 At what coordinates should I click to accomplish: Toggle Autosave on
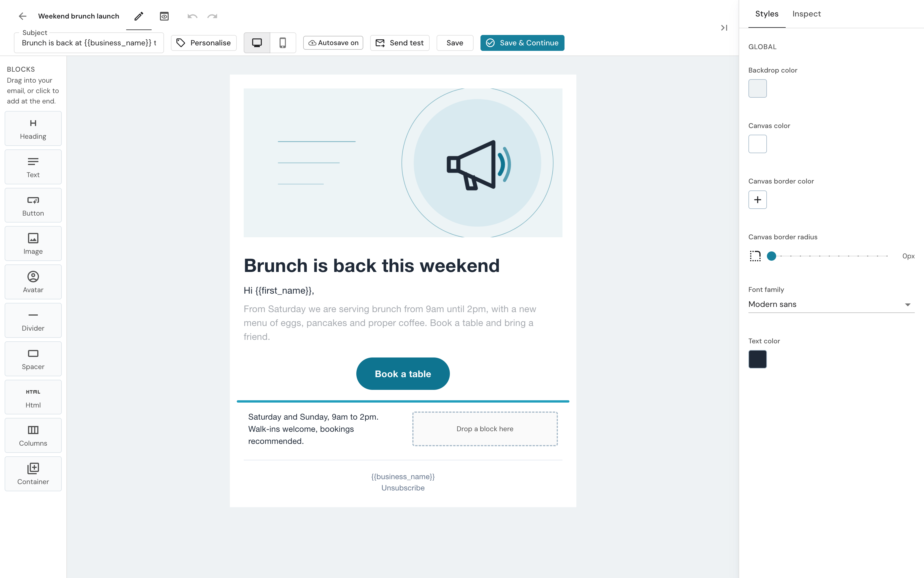click(x=333, y=43)
